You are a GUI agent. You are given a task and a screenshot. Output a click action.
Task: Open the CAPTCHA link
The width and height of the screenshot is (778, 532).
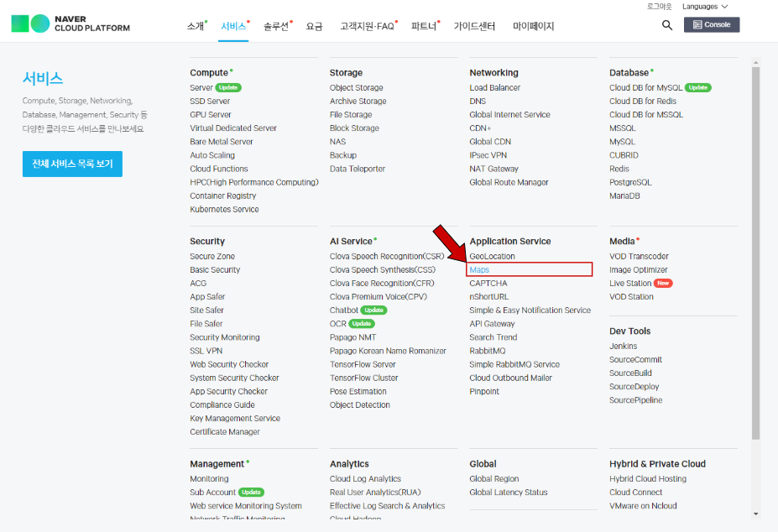click(488, 284)
